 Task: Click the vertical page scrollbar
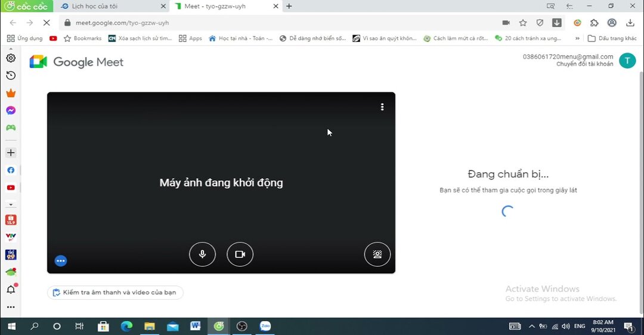point(641,193)
